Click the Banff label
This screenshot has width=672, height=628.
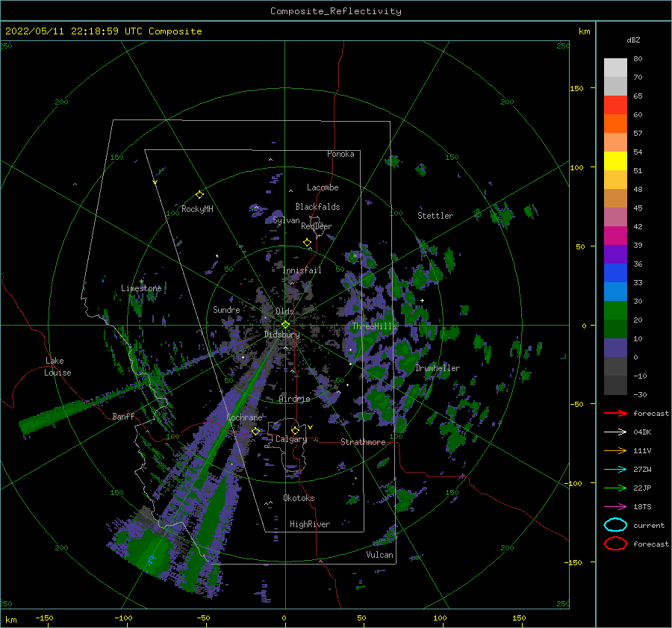pyautogui.click(x=123, y=416)
